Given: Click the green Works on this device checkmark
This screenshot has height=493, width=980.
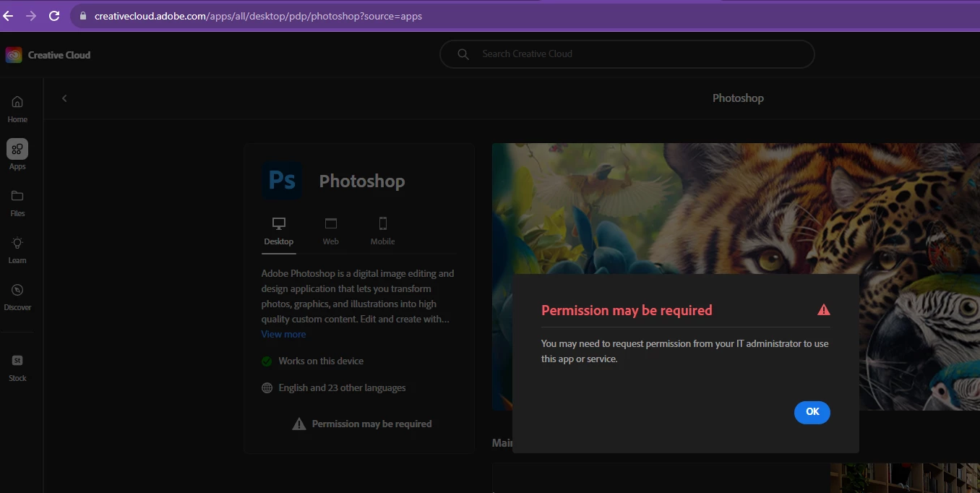Looking at the screenshot, I should coord(267,361).
